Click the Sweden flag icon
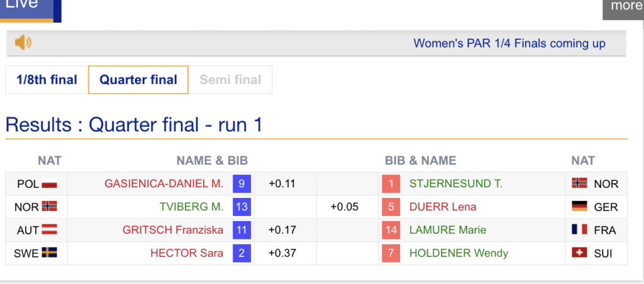Image resolution: width=644 pixels, height=284 pixels. [x=49, y=253]
